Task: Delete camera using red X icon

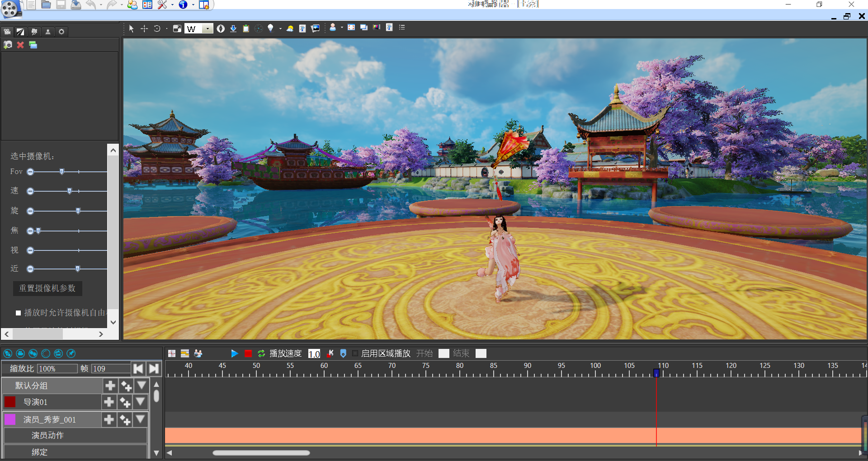Action: (20, 45)
